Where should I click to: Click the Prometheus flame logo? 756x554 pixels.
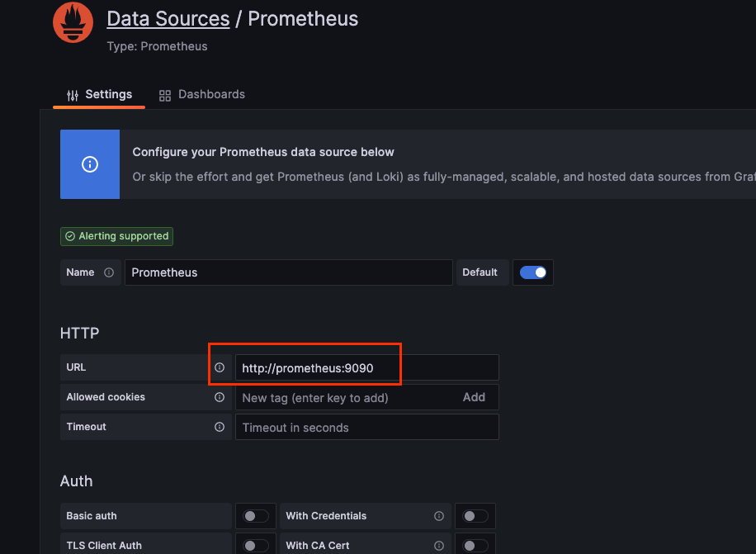[x=73, y=22]
